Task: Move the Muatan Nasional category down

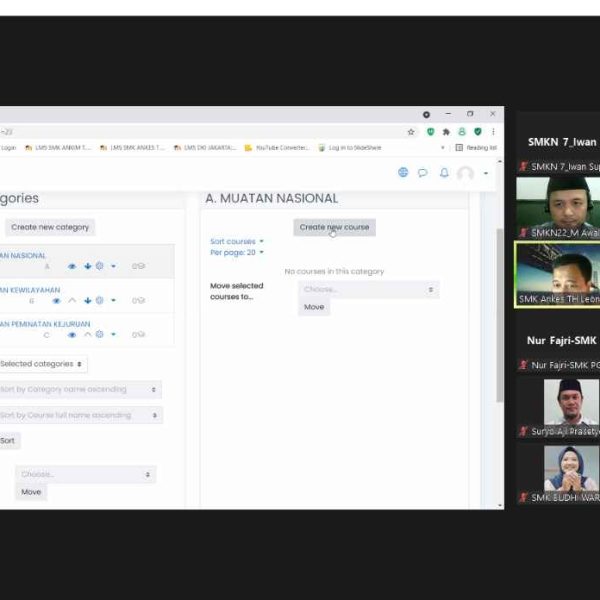Action: coord(88,266)
